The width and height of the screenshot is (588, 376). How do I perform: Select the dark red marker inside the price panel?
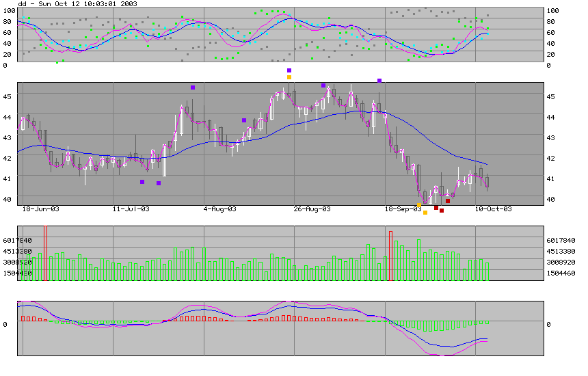coord(448,201)
